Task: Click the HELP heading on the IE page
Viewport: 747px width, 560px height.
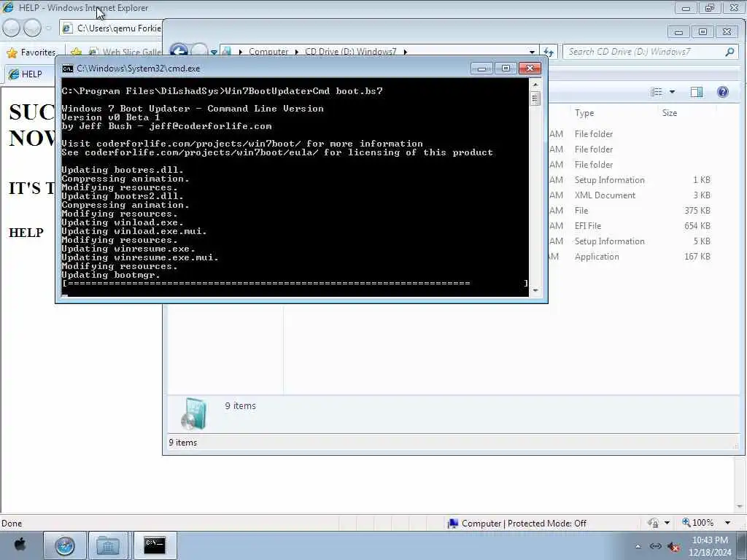Action: coord(26,233)
